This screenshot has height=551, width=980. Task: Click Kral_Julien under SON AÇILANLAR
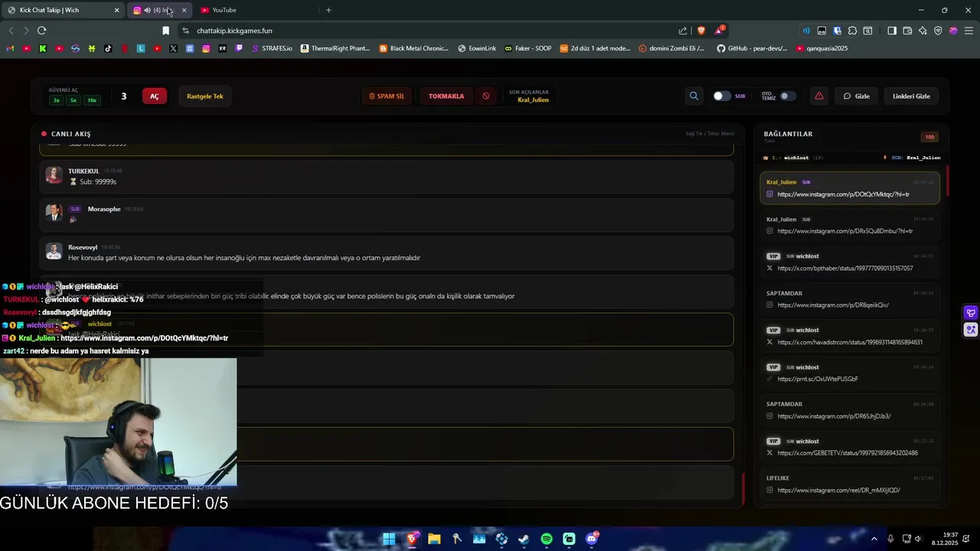tap(533, 100)
